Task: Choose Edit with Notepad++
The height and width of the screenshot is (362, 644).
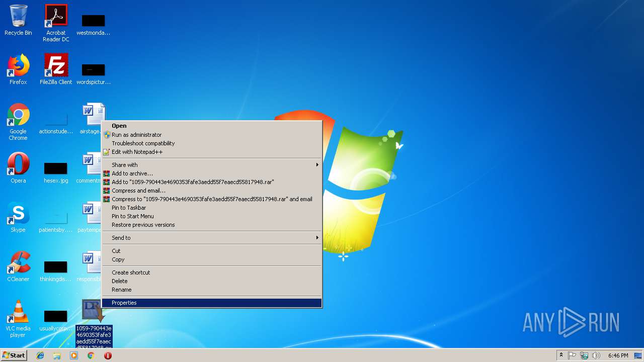Action: tap(212, 152)
